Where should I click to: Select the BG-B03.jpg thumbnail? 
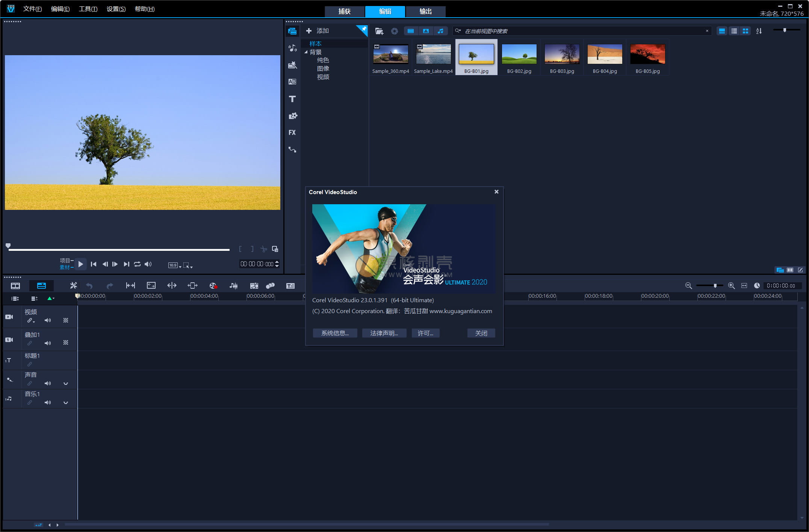[562, 57]
